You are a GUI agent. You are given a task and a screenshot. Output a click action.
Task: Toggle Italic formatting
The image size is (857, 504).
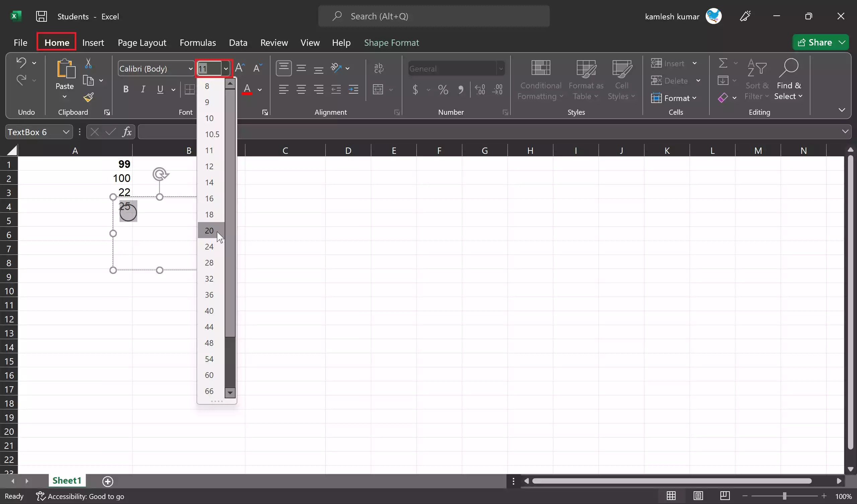coord(143,89)
